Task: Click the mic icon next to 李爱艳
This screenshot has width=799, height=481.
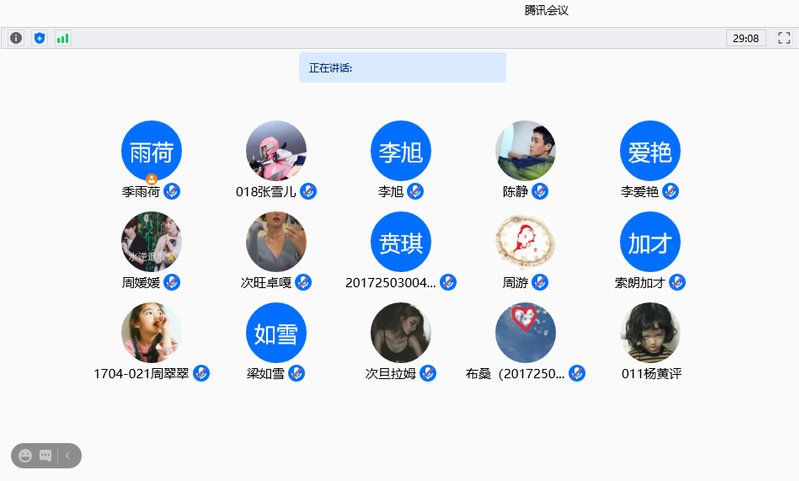Action: pyautogui.click(x=671, y=191)
